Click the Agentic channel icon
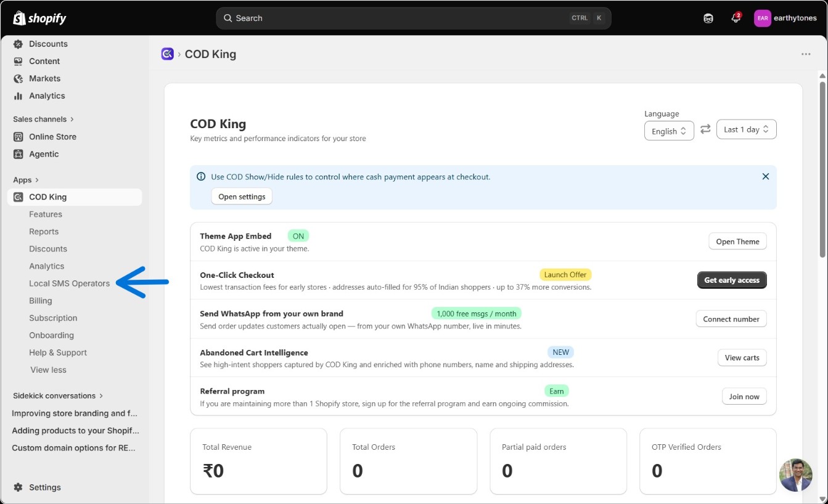Screen dimensions: 828x504 click(18, 154)
